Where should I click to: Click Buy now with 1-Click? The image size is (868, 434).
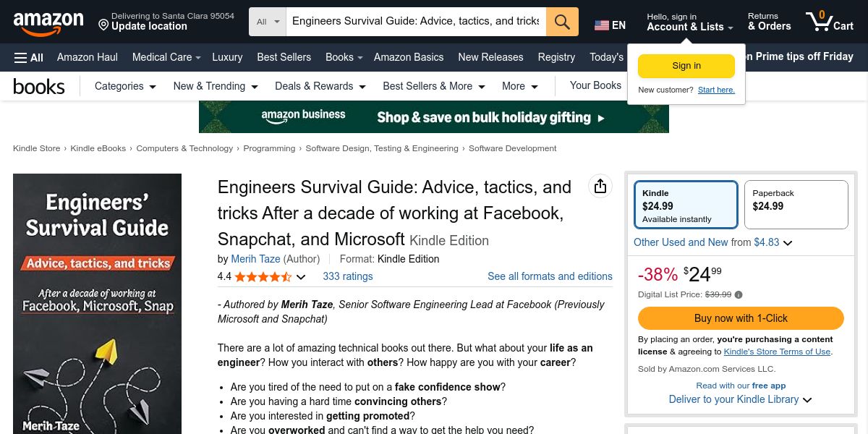click(741, 318)
